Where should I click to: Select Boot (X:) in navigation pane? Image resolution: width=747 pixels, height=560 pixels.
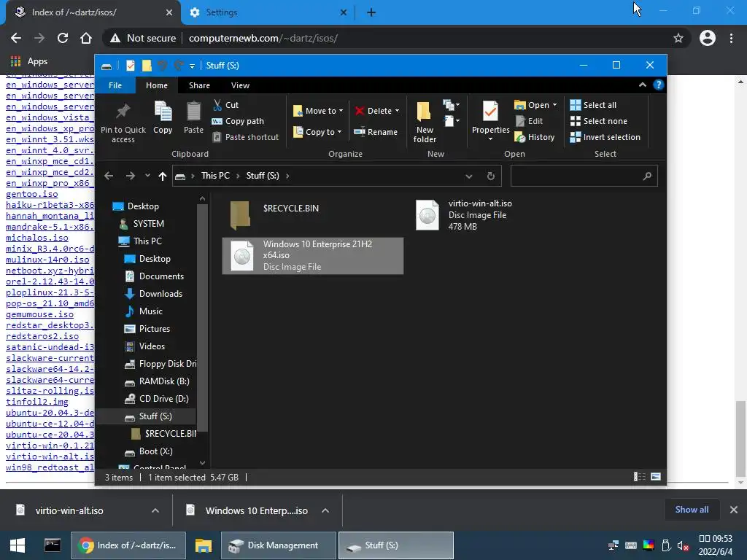pos(156,451)
